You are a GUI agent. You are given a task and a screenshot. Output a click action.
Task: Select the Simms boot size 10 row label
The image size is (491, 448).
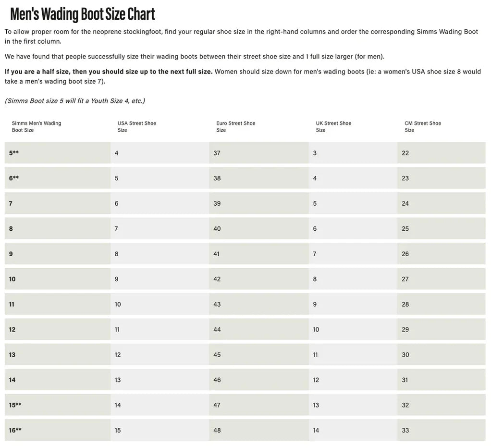pyautogui.click(x=12, y=279)
